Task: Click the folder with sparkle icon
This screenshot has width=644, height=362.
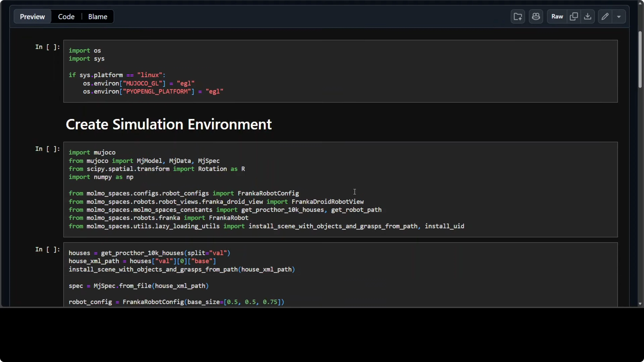Action: click(x=517, y=16)
